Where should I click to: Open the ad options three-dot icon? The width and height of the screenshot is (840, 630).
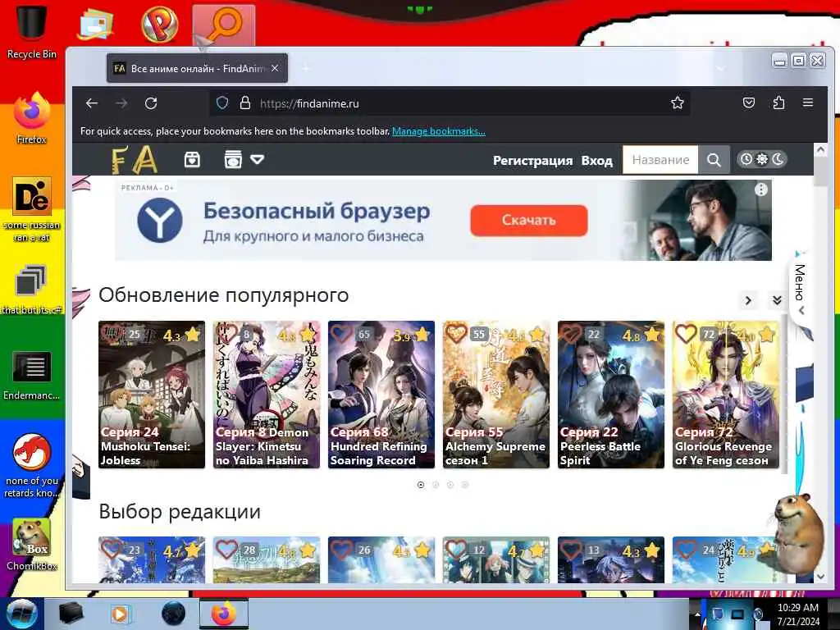760,189
